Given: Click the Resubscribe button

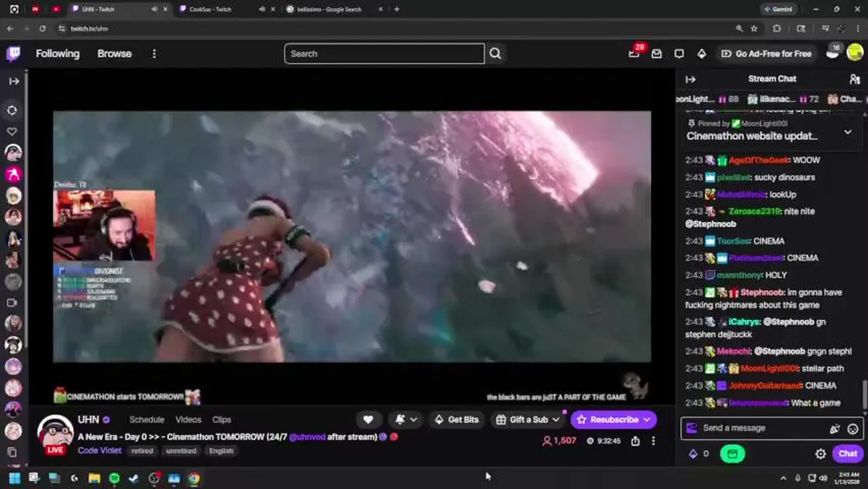Looking at the screenshot, I should 614,420.
